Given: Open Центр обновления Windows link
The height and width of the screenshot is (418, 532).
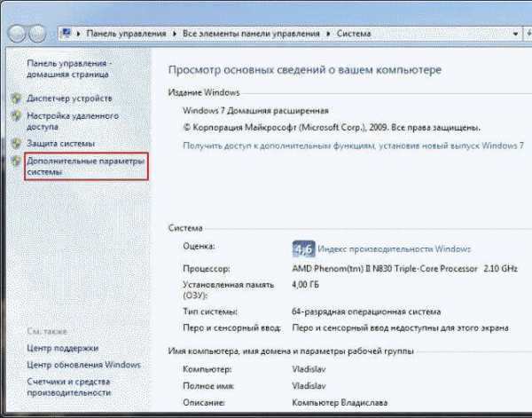Looking at the screenshot, I should [x=83, y=365].
